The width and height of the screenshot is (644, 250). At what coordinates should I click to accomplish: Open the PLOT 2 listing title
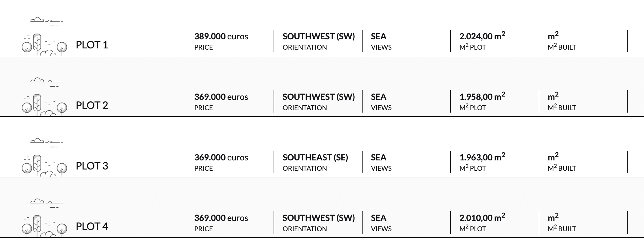[x=92, y=105]
